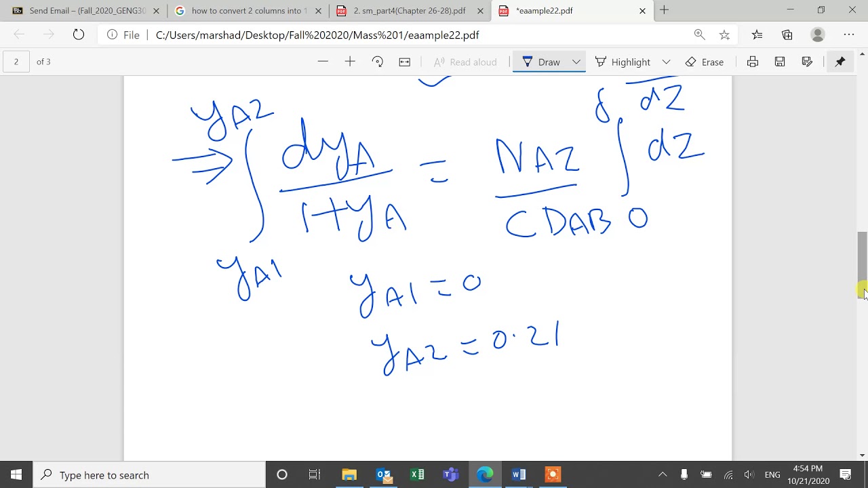Open the volume control

pos(749,474)
